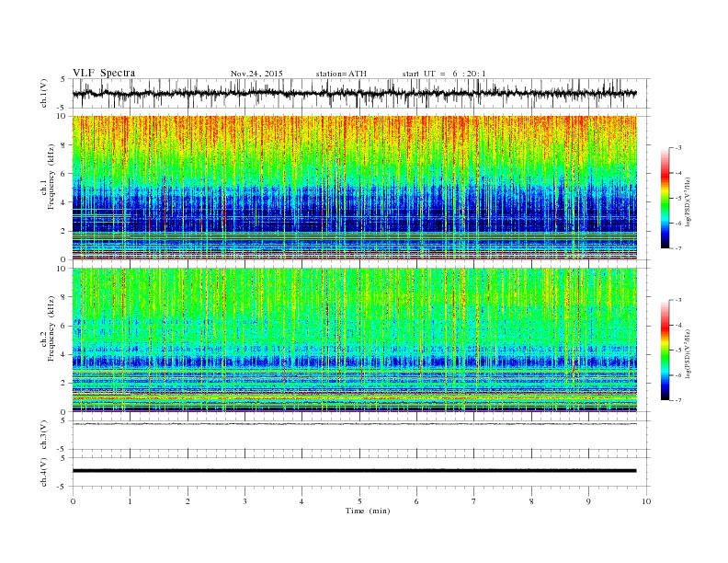Click the "-3" value on ch.1 colorbar
Image resolution: width=728 pixels, height=563 pixels.
tap(678, 148)
